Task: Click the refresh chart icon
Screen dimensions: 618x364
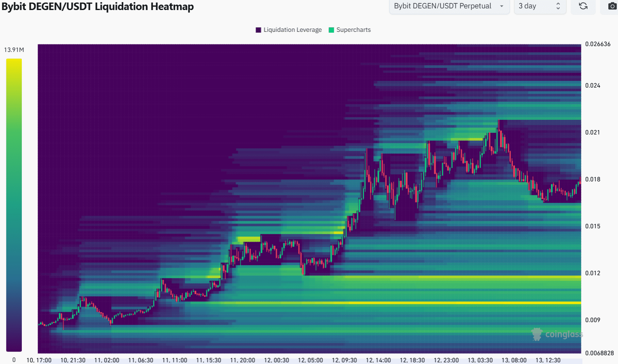Action: (583, 6)
